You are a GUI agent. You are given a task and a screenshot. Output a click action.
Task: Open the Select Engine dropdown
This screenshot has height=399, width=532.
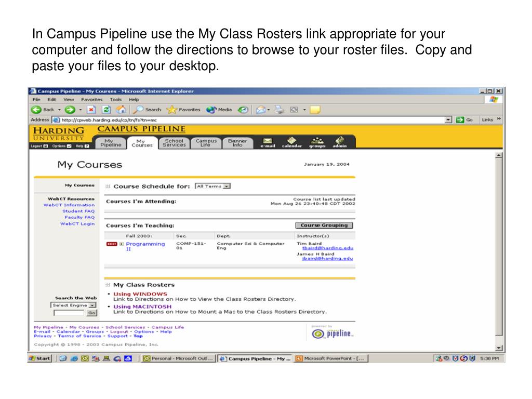coord(73,305)
